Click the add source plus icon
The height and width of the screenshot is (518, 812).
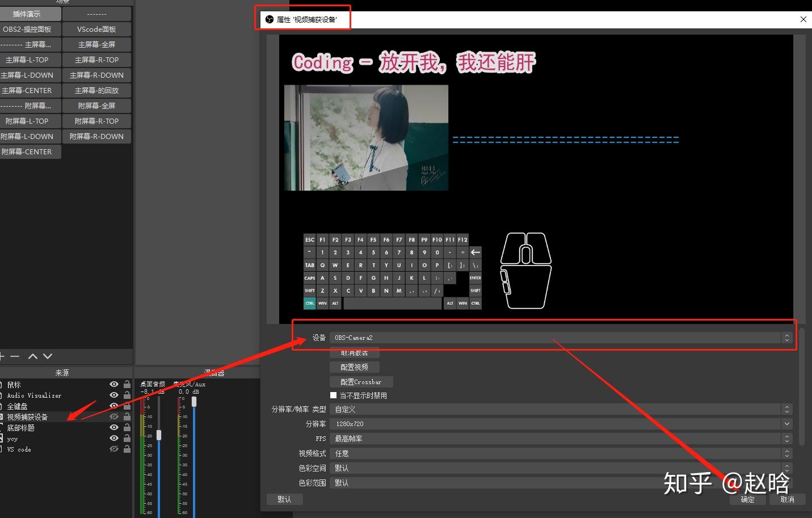pos(3,356)
